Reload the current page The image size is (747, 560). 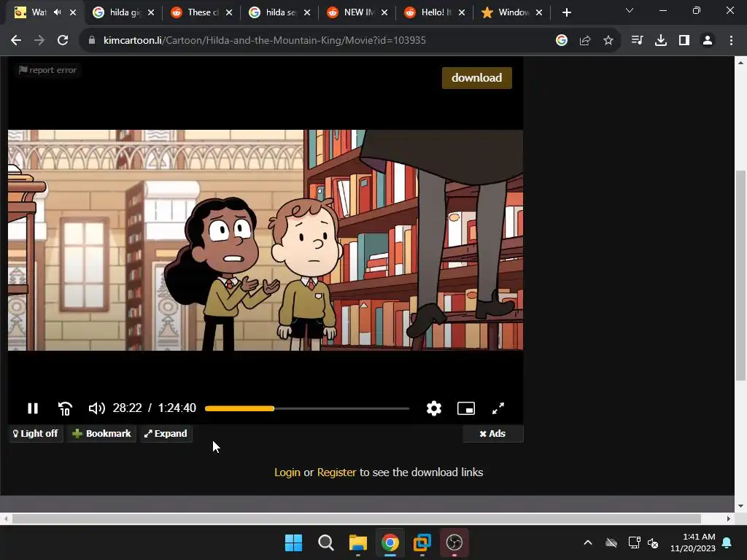[x=63, y=40]
